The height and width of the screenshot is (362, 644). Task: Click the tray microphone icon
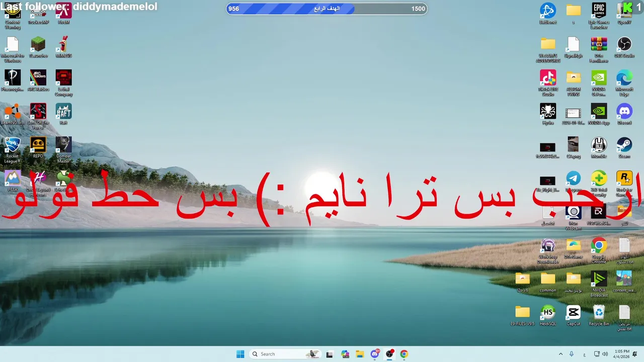point(572,354)
